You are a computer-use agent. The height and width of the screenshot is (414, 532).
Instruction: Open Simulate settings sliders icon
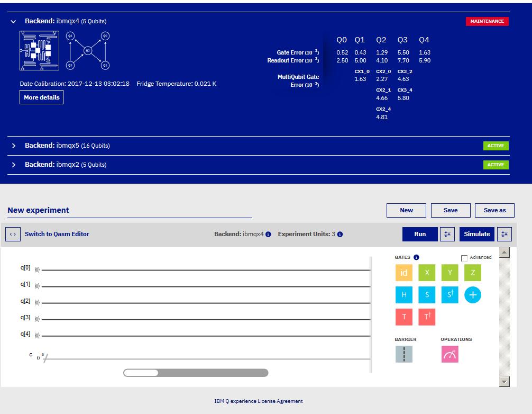pos(504,235)
